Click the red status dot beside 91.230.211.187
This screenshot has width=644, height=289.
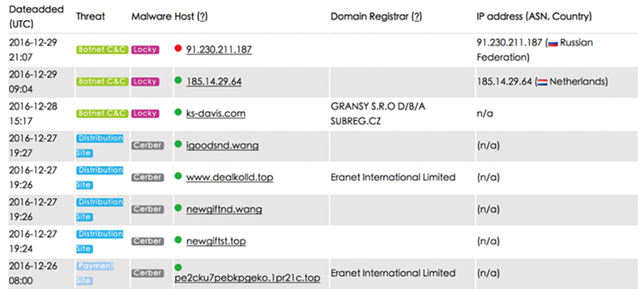click(x=178, y=48)
